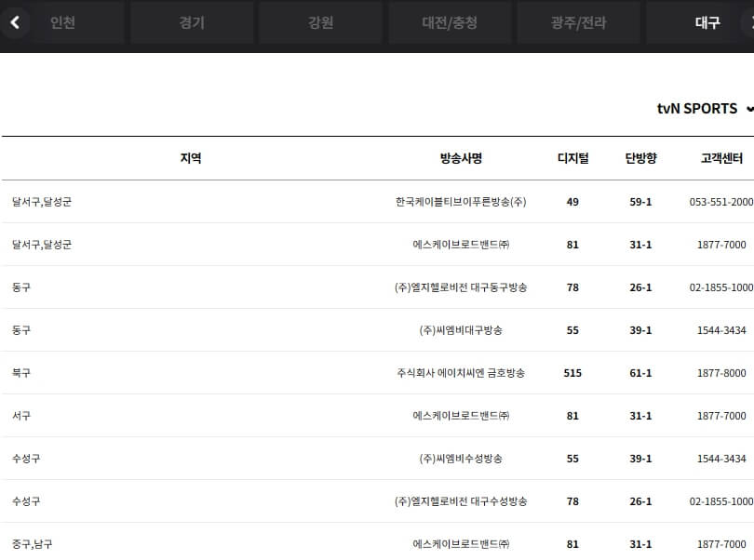Select (주)씨엠비수성방송 broadcaster name
Image resolution: width=754 pixels, height=560 pixels.
461,459
